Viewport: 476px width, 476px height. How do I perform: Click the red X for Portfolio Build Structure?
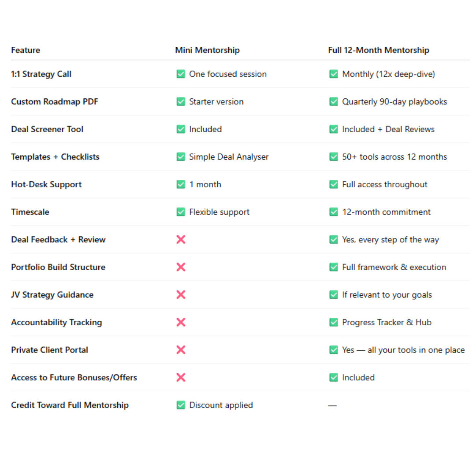coord(181,267)
